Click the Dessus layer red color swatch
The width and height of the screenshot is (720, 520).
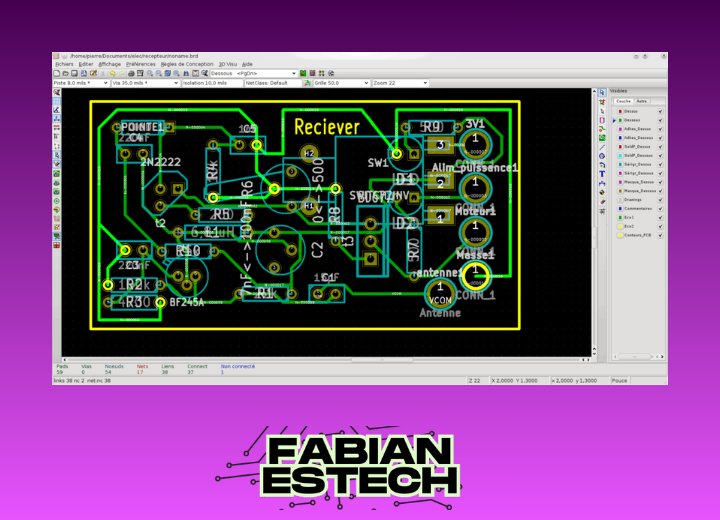(620, 111)
